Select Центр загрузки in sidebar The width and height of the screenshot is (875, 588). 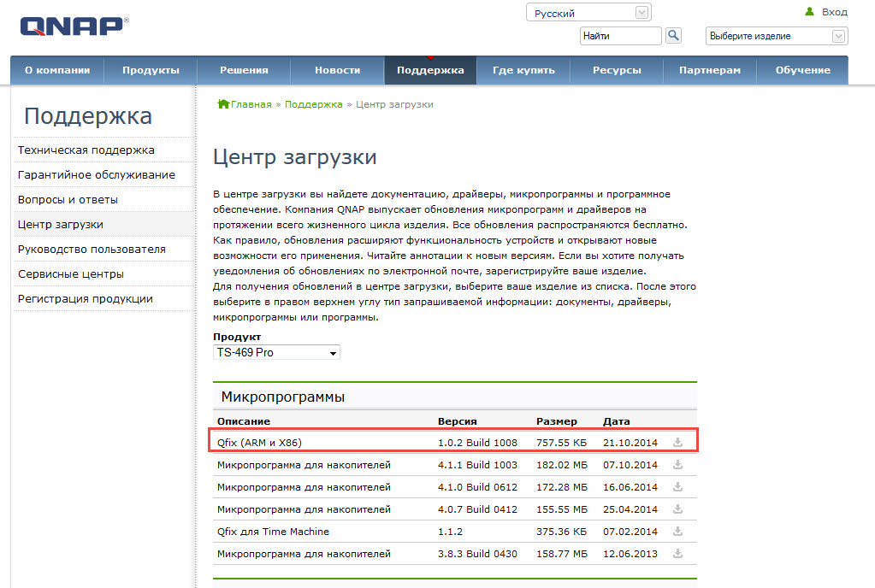(60, 225)
